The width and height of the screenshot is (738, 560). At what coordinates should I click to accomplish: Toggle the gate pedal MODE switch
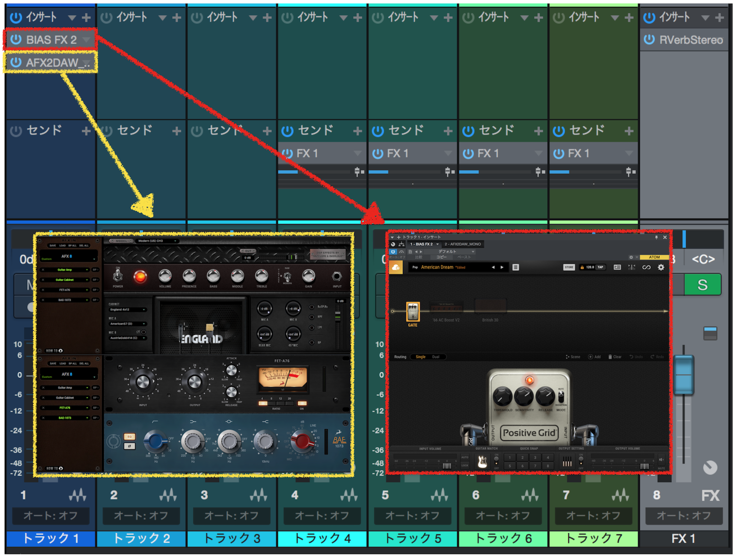[x=561, y=397]
